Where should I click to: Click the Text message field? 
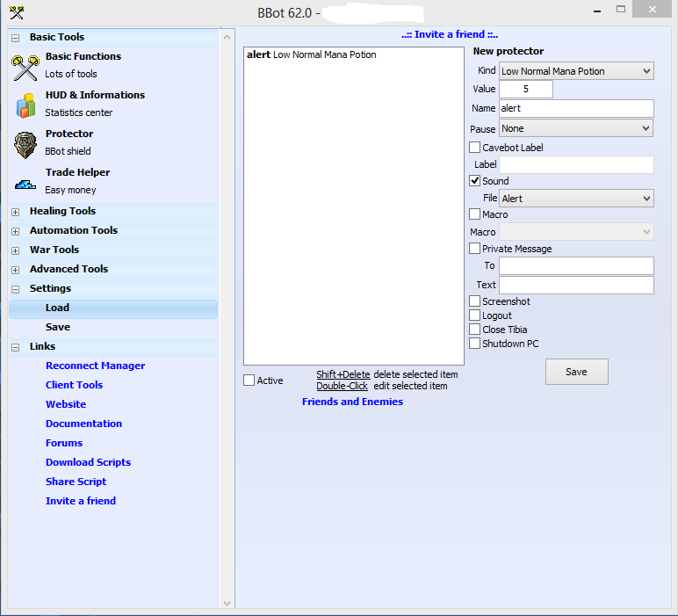[576, 285]
